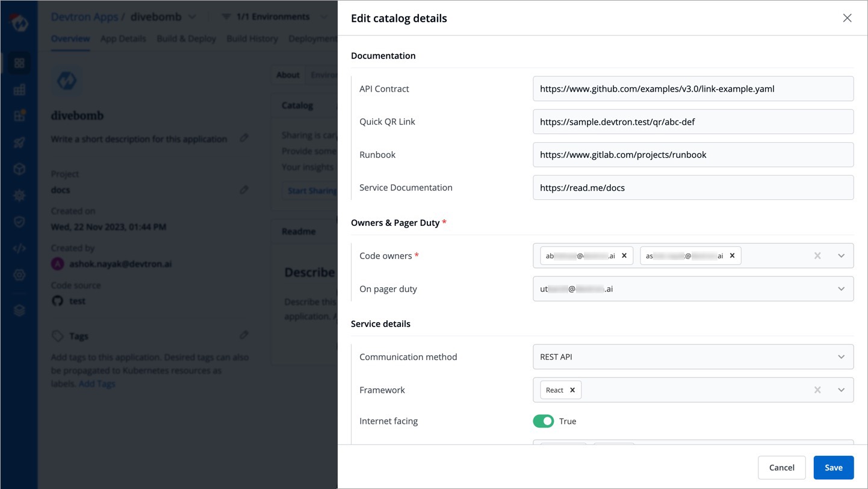Toggle the Internet facing switch off

click(x=543, y=422)
